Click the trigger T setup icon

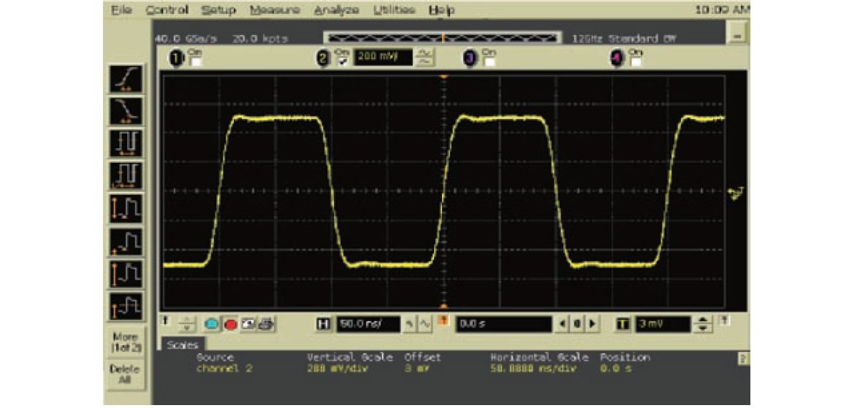coord(622,325)
